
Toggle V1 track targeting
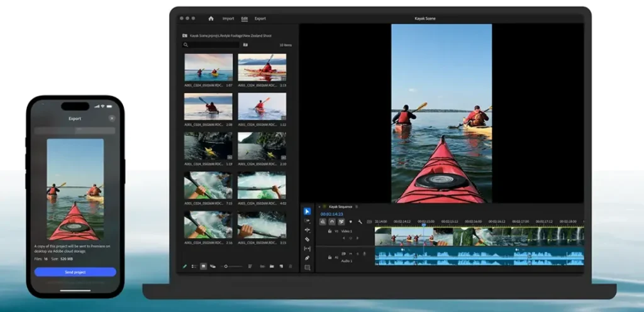click(x=336, y=231)
